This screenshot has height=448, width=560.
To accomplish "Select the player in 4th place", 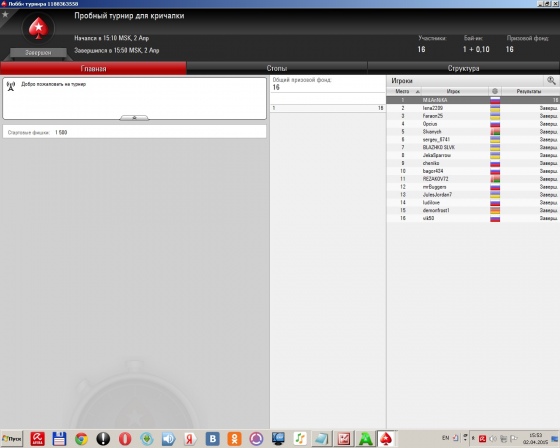I will (472, 124).
